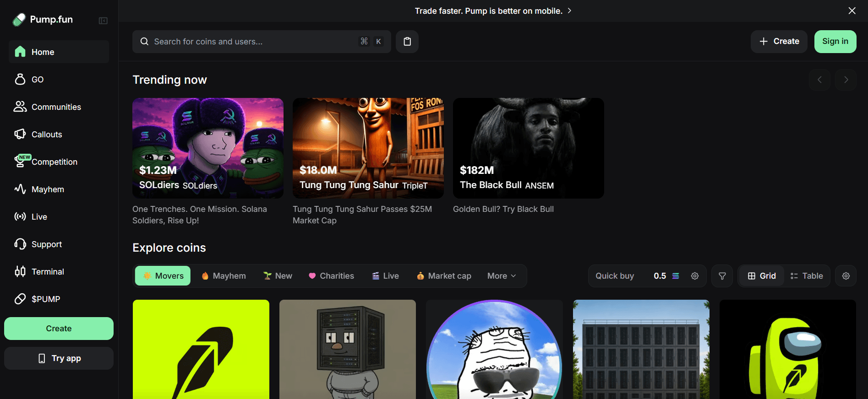Focus the coin and user search field
This screenshot has height=399, width=868.
[262, 42]
